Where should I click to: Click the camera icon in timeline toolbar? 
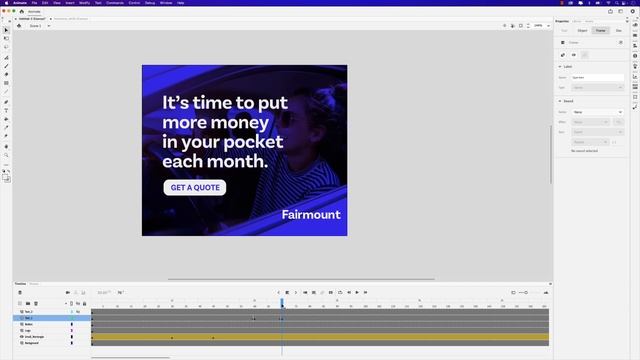click(68, 293)
